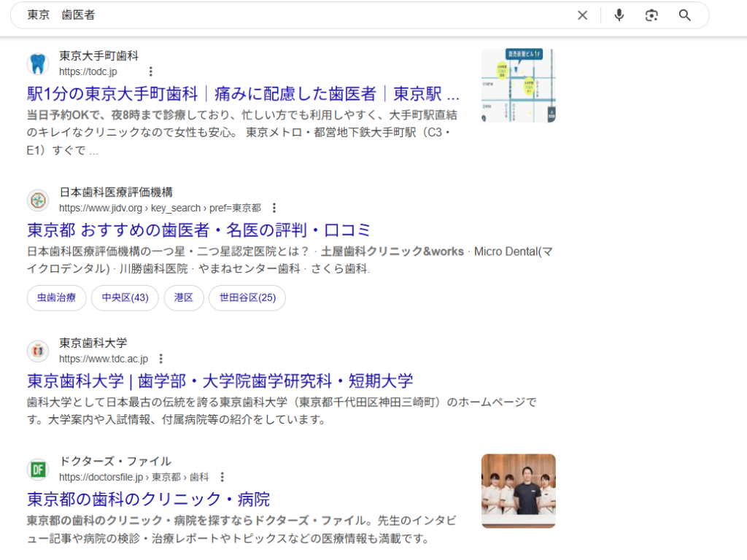Select the 港区 chip
This screenshot has height=560, width=747.
pyautogui.click(x=184, y=297)
